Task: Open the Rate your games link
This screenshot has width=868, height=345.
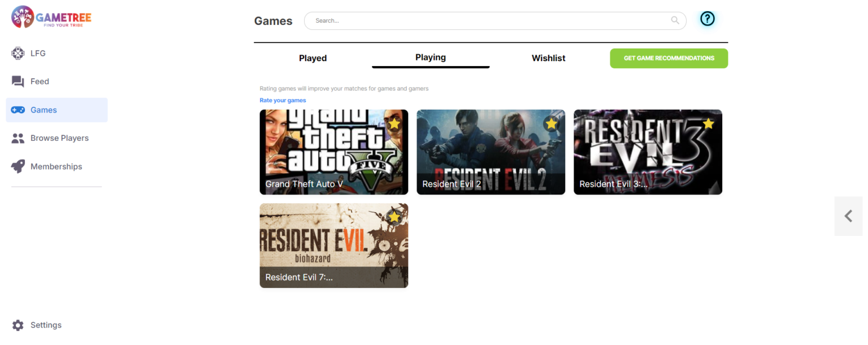Action: 283,100
